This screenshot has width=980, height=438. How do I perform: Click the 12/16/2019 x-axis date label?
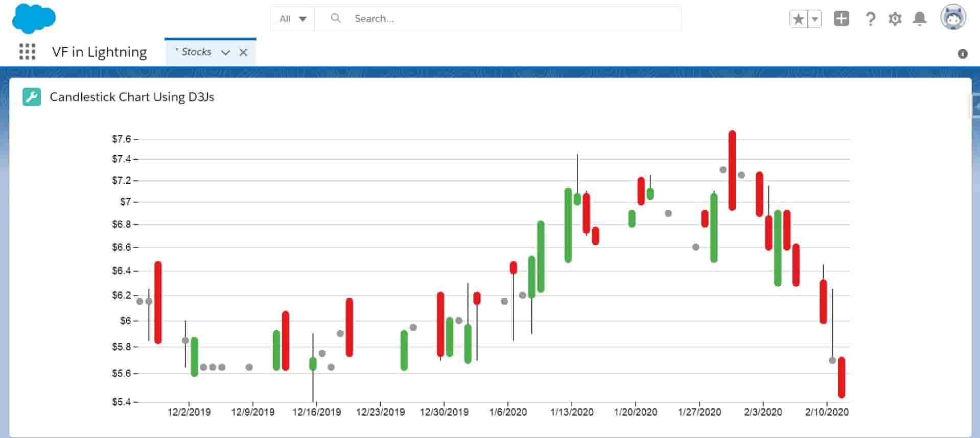(316, 412)
